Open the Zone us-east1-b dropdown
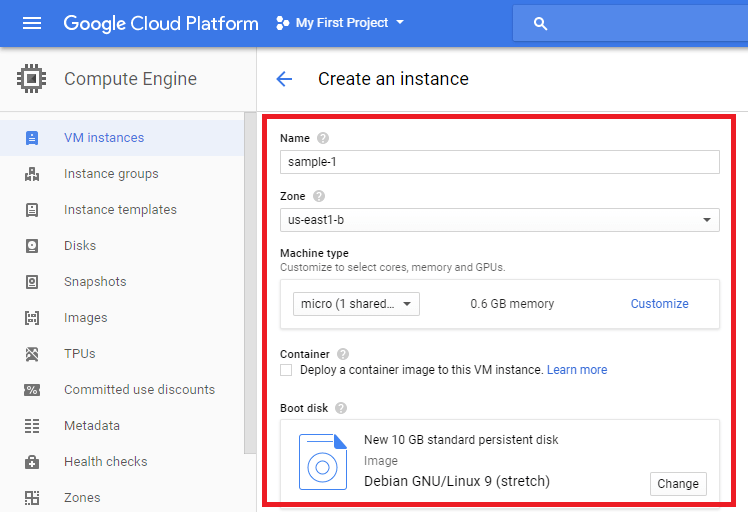Viewport: 748px width, 512px height. click(x=499, y=220)
